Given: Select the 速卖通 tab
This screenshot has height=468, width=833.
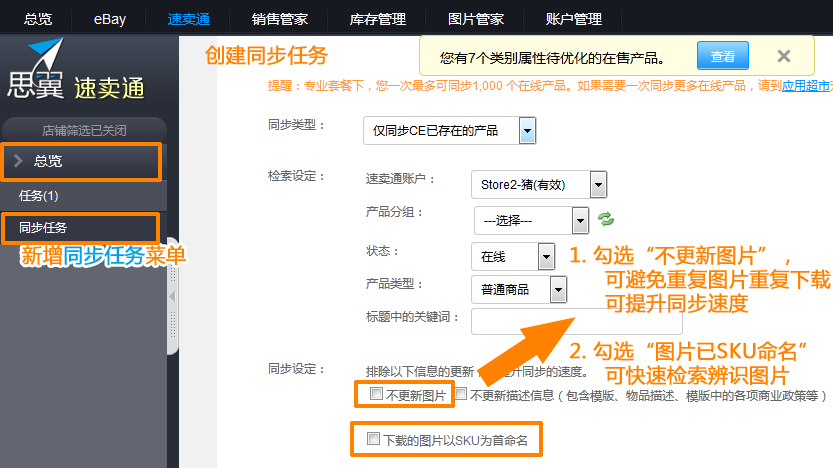Looking at the screenshot, I should point(189,19).
